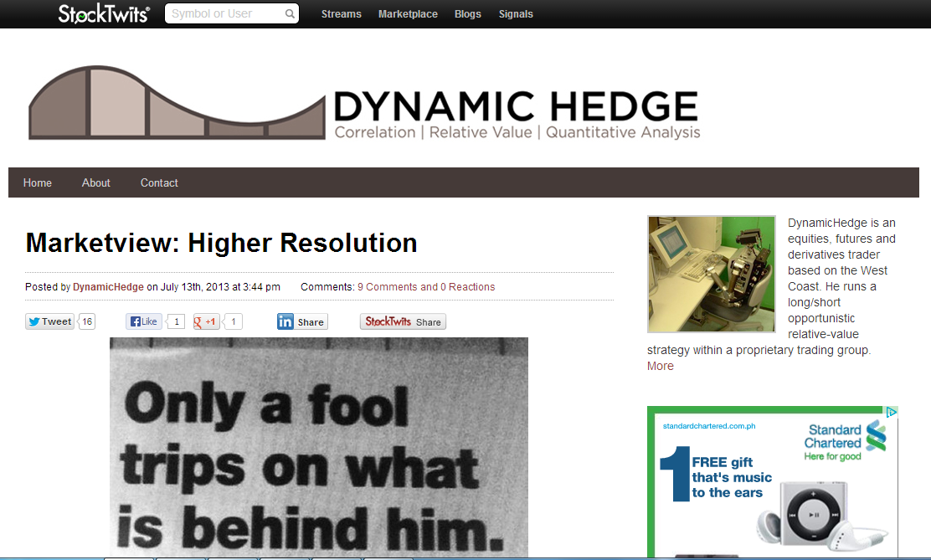The width and height of the screenshot is (931, 560).
Task: Click the More link under the bio
Action: [660, 366]
